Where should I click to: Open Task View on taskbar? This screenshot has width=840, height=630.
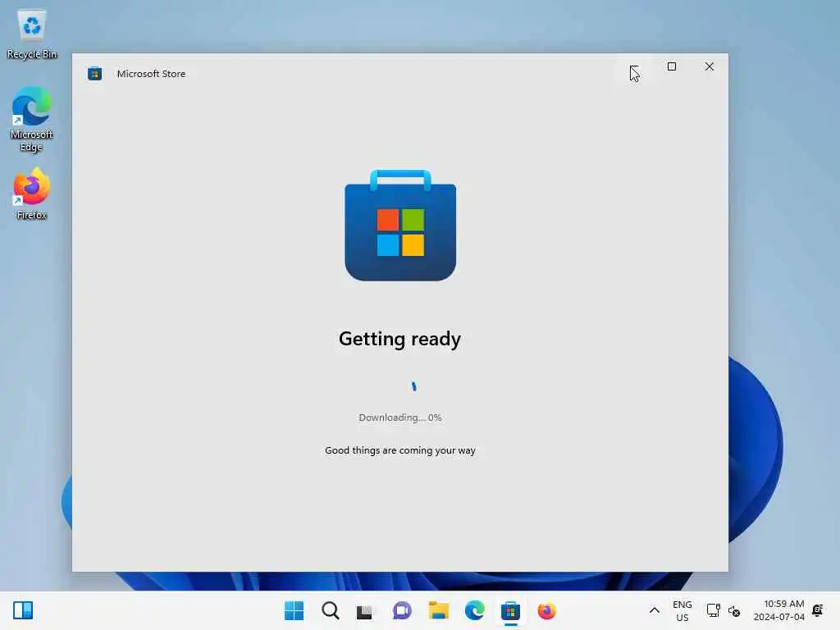click(x=365, y=610)
